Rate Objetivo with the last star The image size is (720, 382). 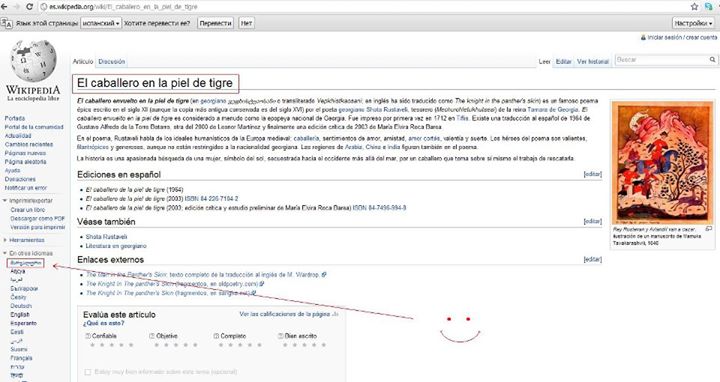[x=195, y=345]
